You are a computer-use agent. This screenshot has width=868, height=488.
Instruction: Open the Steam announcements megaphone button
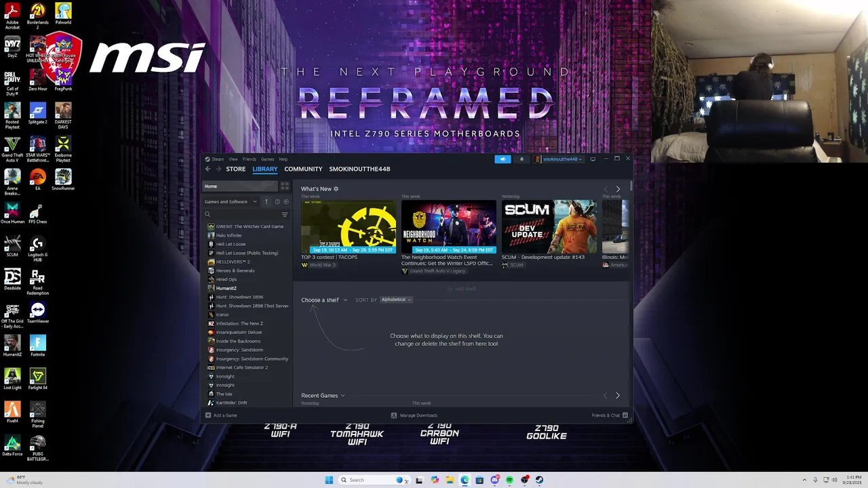[x=502, y=159]
